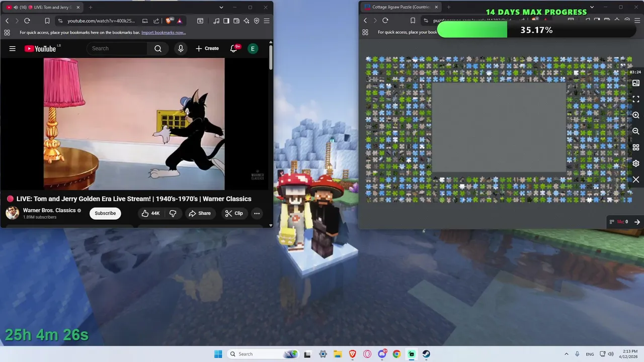Zoom out on the jigsaw puzzle

pyautogui.click(x=636, y=131)
